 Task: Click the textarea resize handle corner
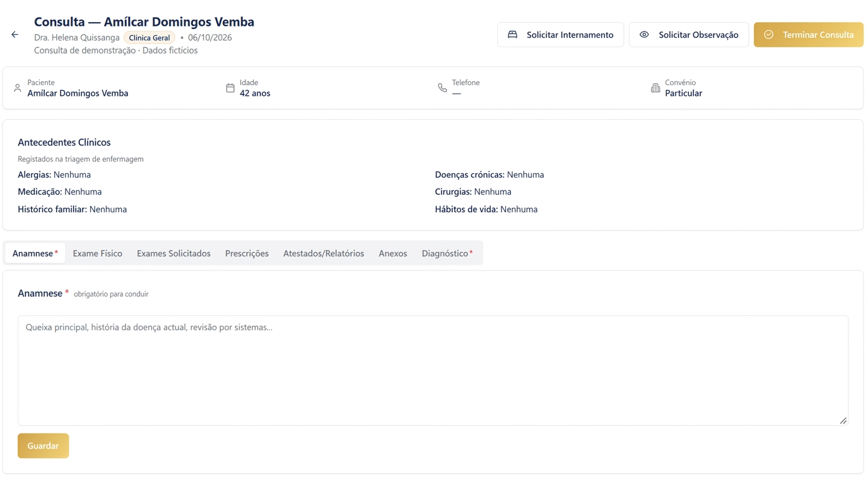coord(843,420)
